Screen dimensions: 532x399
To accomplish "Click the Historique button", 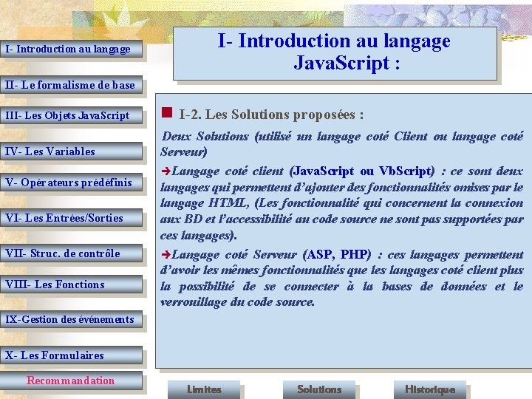I will click(430, 390).
